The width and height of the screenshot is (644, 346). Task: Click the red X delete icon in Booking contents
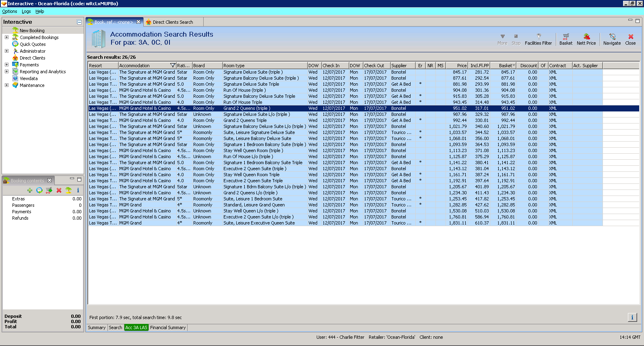pos(59,190)
